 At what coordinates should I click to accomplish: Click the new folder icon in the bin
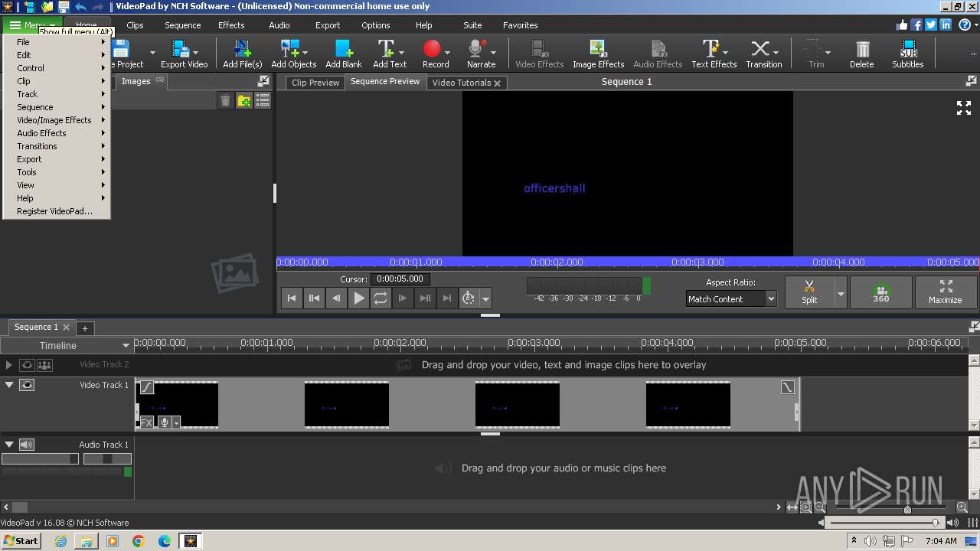(x=244, y=100)
